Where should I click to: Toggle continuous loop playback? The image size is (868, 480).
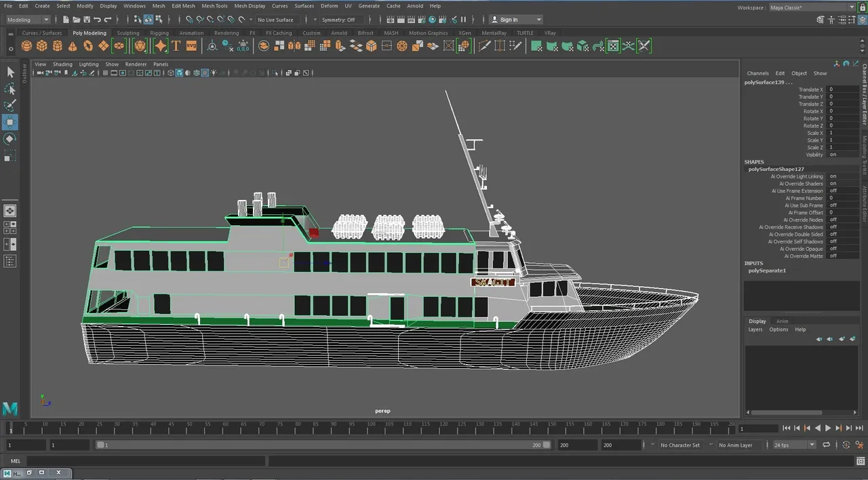826,445
